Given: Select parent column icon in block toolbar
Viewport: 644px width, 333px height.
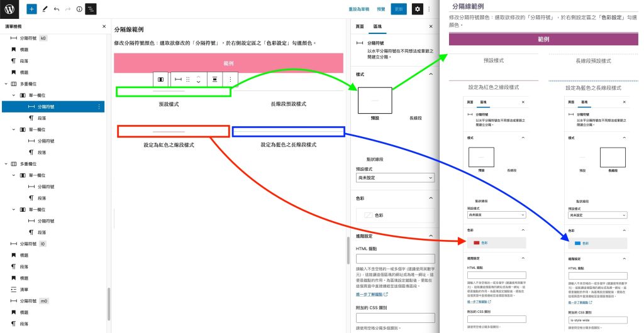Looking at the screenshot, I should click(x=160, y=80).
